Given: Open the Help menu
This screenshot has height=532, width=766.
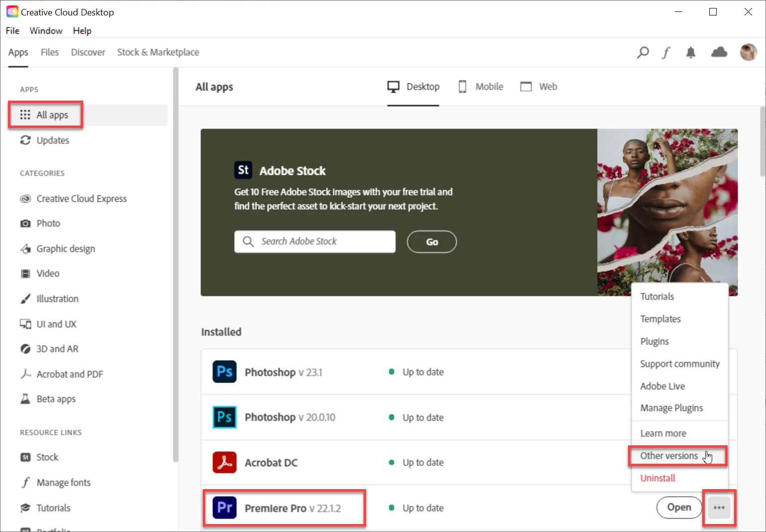Looking at the screenshot, I should click(x=82, y=31).
